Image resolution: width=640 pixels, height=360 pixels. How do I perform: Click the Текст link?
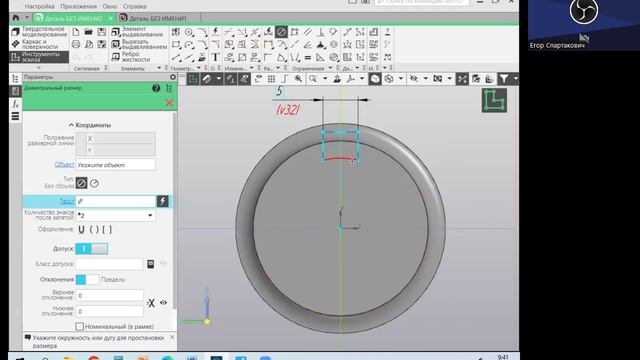pyautogui.click(x=67, y=201)
